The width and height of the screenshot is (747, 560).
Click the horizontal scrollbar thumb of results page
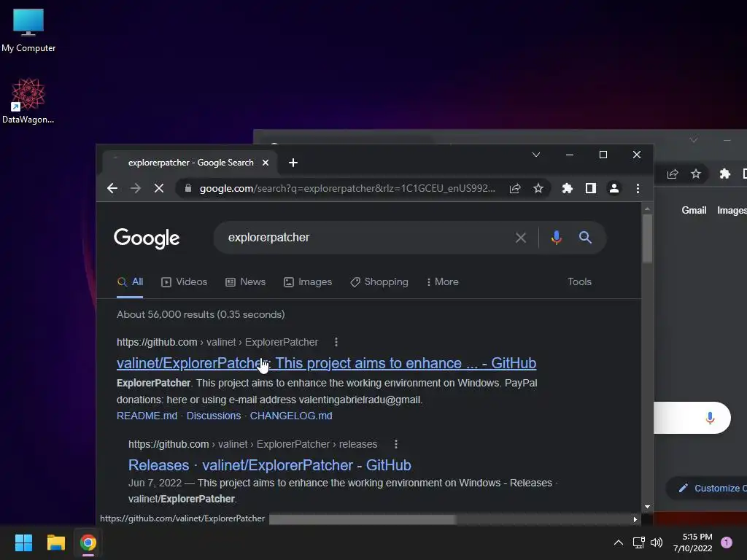point(363,519)
